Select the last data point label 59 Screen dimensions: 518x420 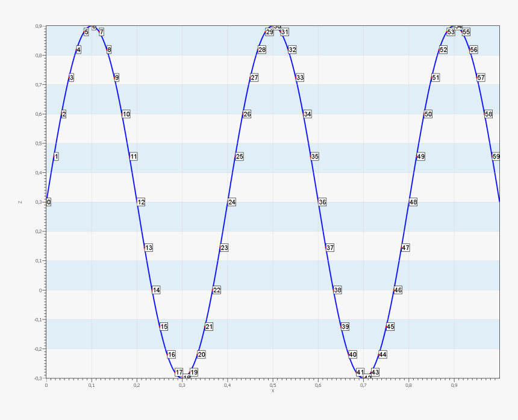click(x=496, y=157)
